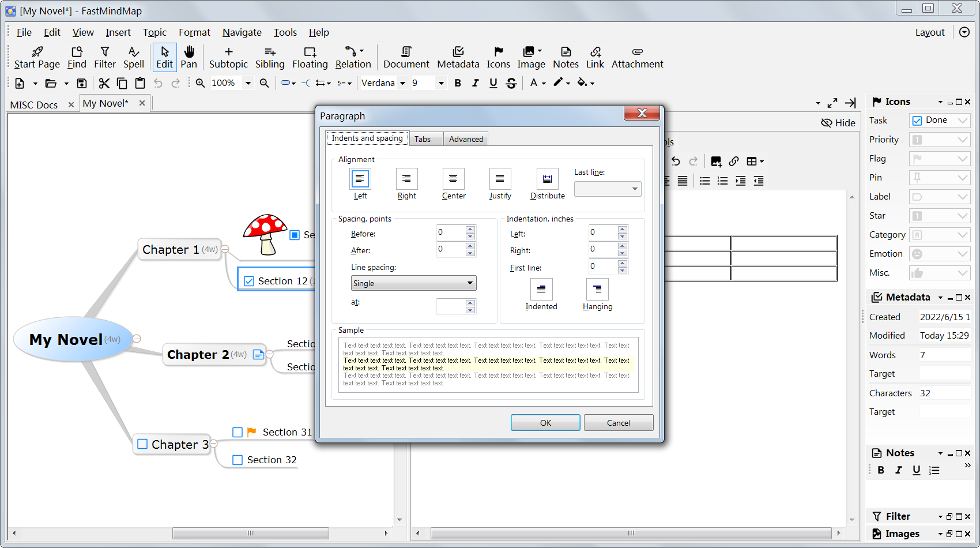This screenshot has width=980, height=548.
Task: Open the font color picker
Action: tap(537, 83)
